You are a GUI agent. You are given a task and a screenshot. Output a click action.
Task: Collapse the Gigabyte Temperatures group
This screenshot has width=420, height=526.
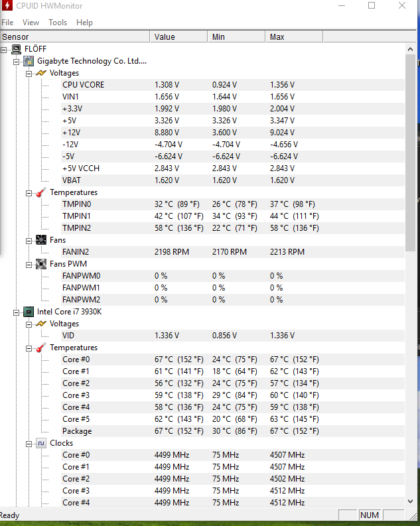point(29,193)
